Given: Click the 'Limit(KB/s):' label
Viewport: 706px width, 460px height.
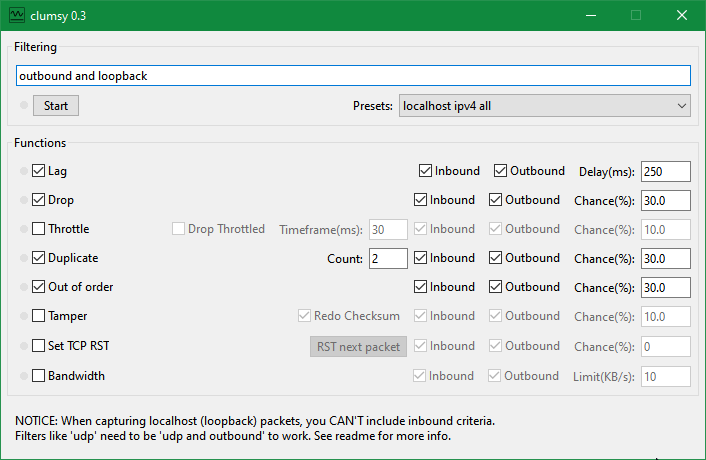Looking at the screenshot, I should tap(604, 376).
